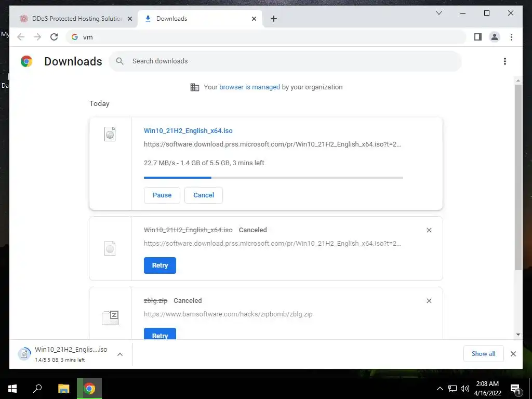Open File Explorer from the taskbar
Image resolution: width=532 pixels, height=399 pixels.
coord(63,389)
